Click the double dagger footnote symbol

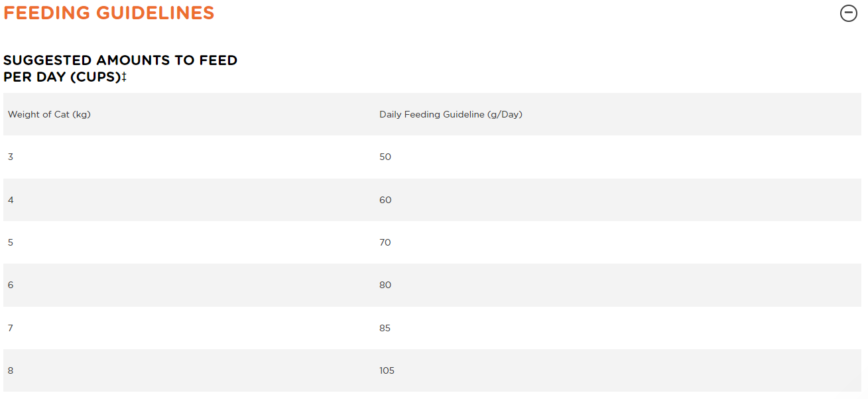click(x=124, y=76)
